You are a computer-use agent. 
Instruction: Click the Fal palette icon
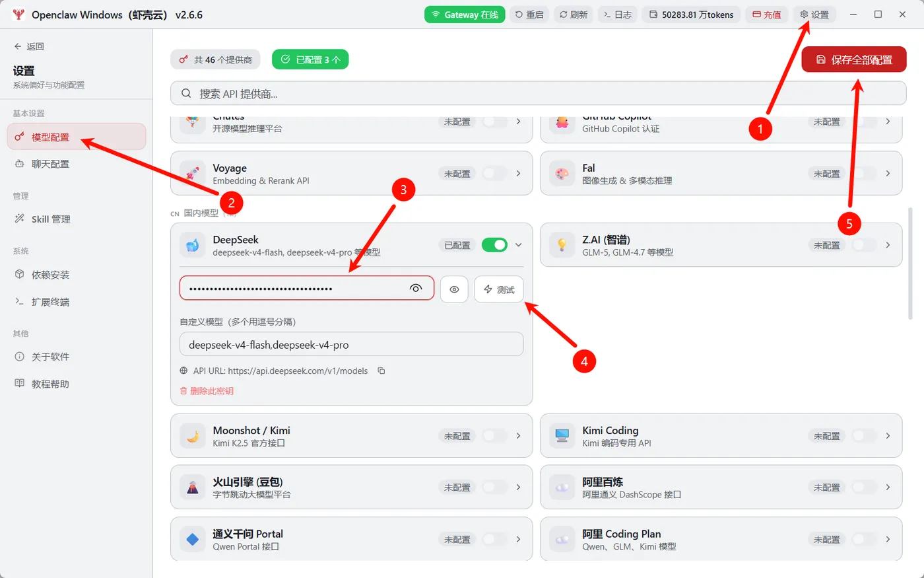pos(562,173)
